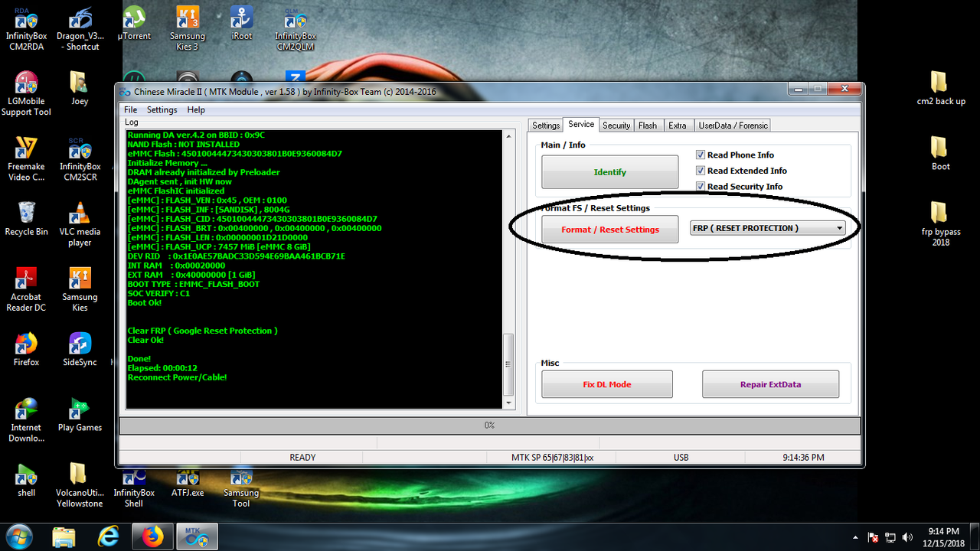Toggle Read Phone Info checkbox
The height and width of the screenshot is (551, 980).
click(701, 155)
